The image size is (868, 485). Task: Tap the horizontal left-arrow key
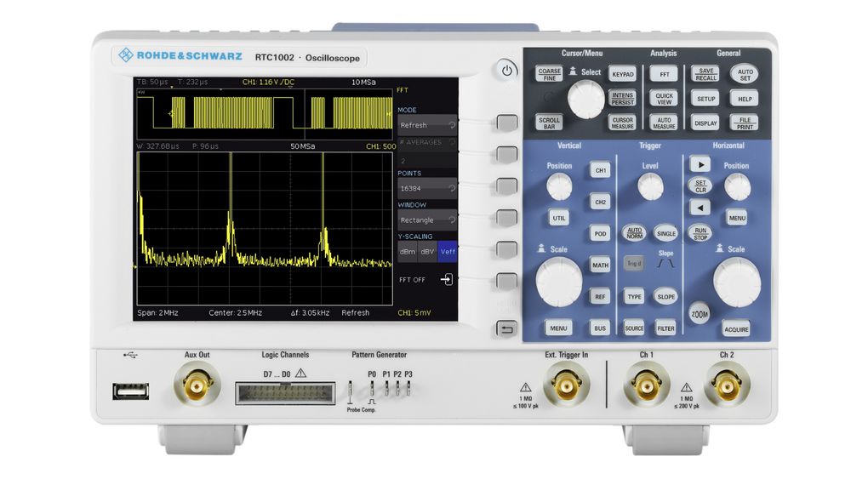700,208
